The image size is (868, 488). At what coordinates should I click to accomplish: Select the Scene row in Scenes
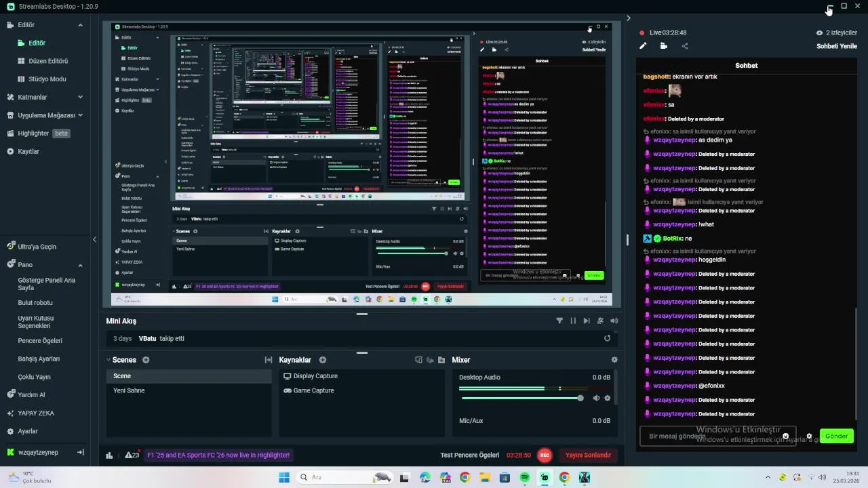click(x=189, y=376)
